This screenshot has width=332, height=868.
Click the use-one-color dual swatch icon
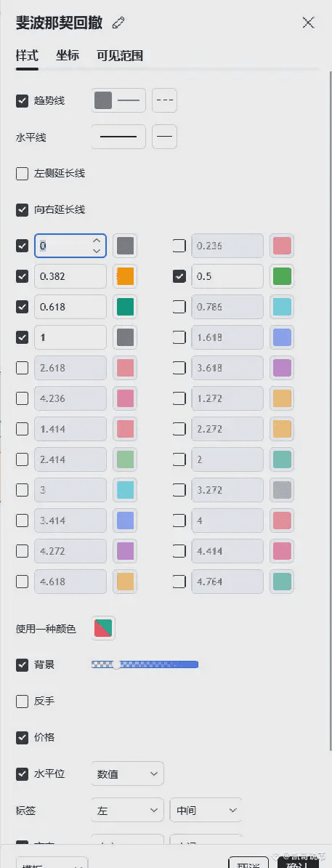point(103,628)
